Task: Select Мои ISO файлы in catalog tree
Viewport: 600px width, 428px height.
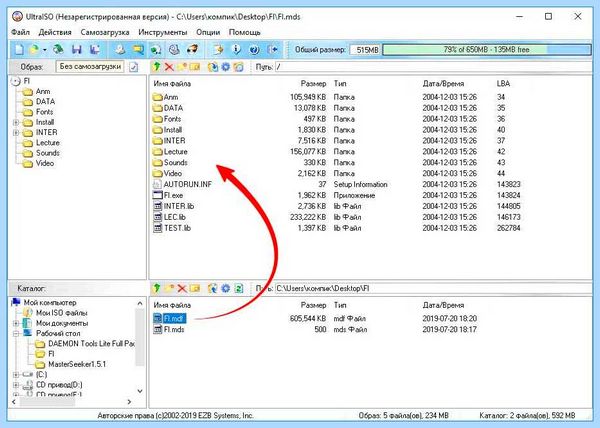Action: point(62,313)
